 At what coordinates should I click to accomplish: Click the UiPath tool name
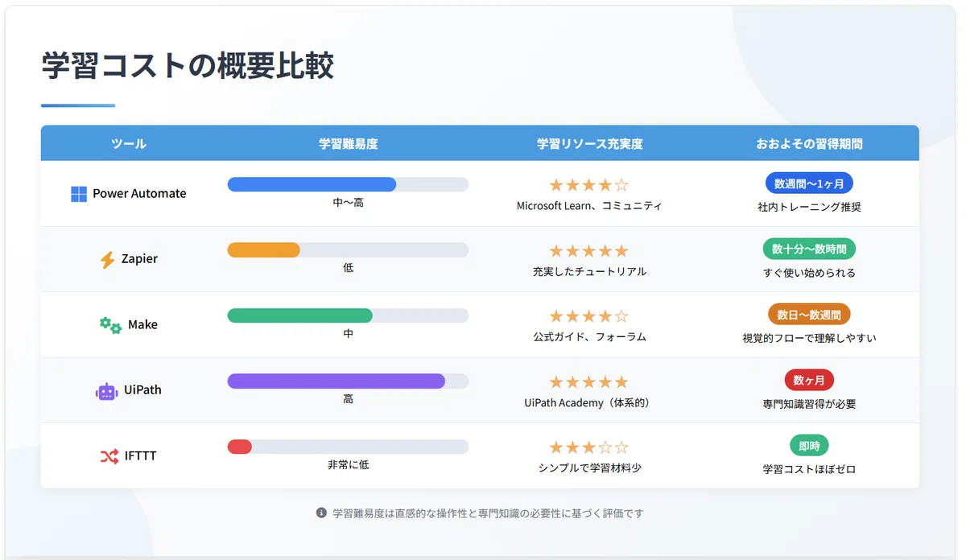click(142, 390)
